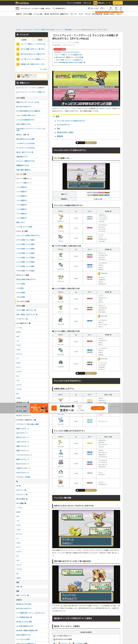Expand ranking with もっとみる

(x=43, y=69)
